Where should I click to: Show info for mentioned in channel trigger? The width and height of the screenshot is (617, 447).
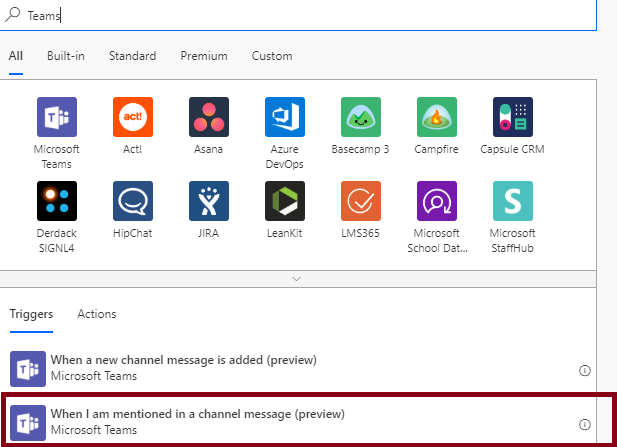point(584,424)
